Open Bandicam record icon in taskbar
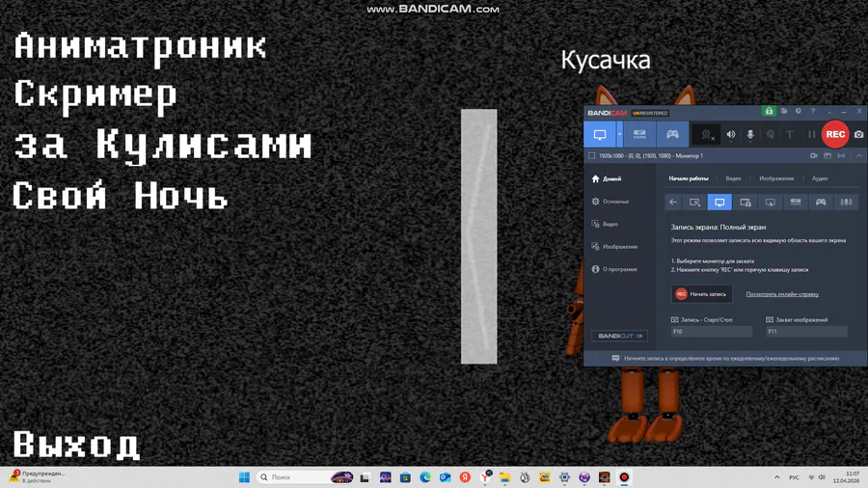This screenshot has height=488, width=868. [624, 477]
